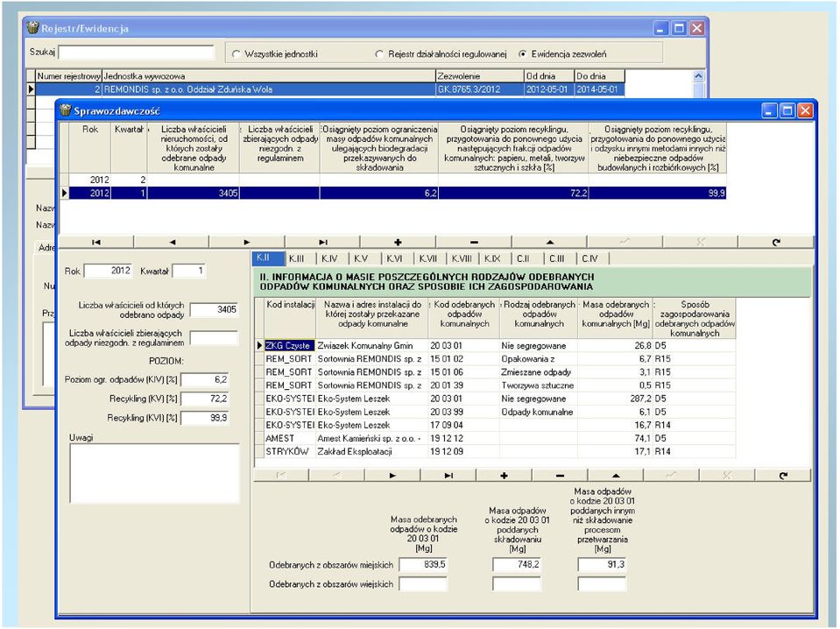Click urban waste mass field 839,5

(x=423, y=564)
